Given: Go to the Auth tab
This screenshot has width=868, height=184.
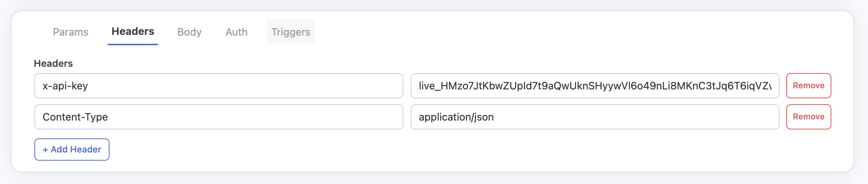Looking at the screenshot, I should pos(236,32).
